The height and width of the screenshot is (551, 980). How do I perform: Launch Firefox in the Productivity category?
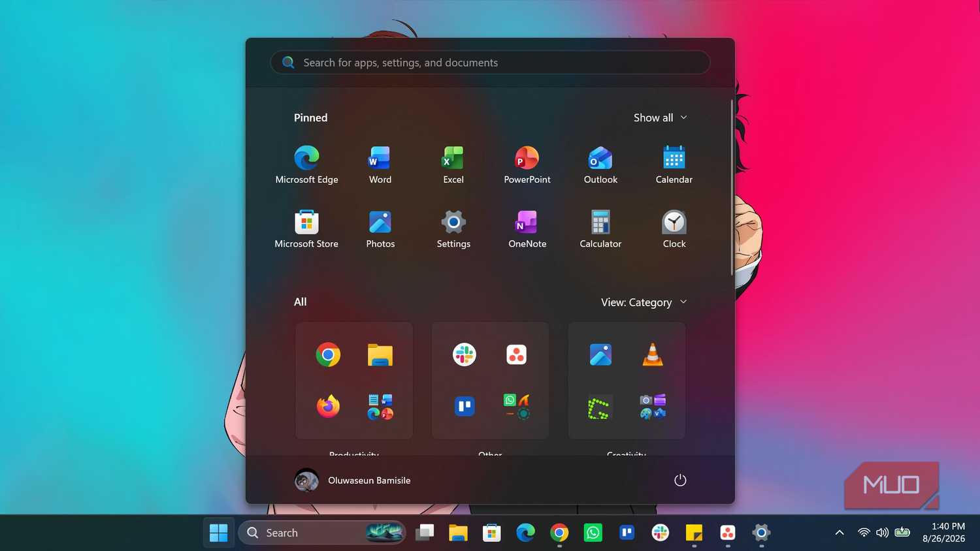point(328,406)
